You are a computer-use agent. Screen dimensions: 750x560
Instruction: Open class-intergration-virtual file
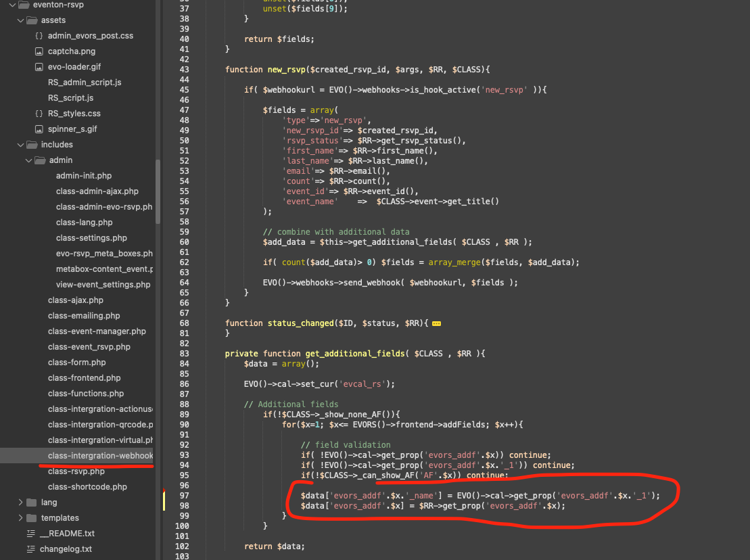pyautogui.click(x=101, y=440)
